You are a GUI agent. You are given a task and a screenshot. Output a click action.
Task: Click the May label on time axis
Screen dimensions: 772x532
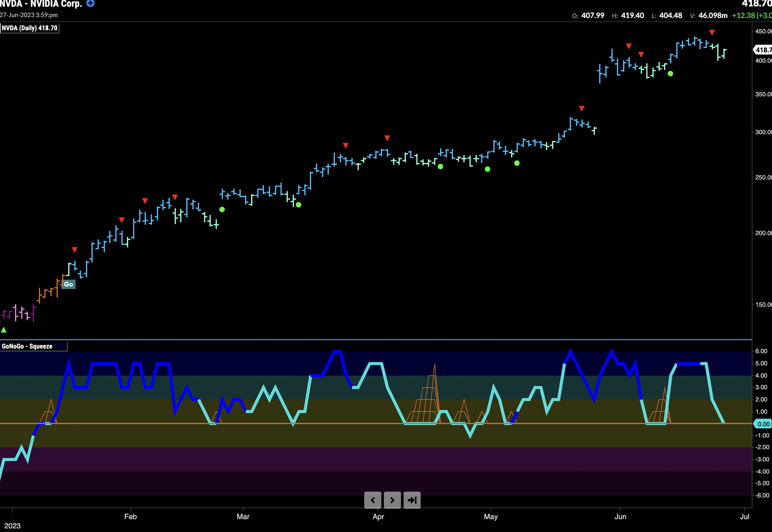pos(491,517)
